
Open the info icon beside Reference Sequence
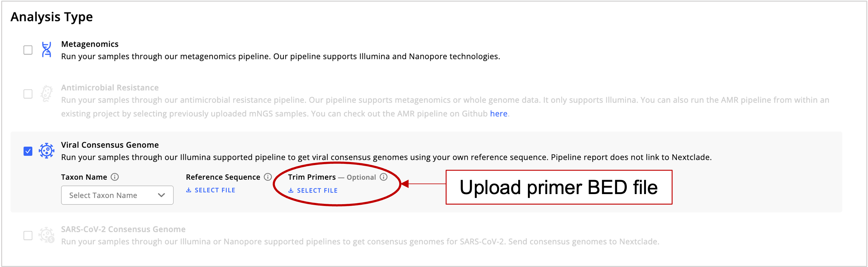click(268, 177)
